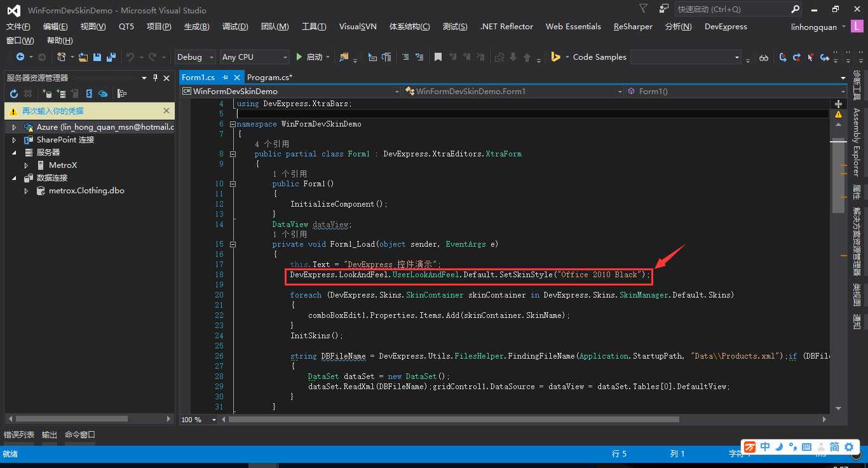Viewport: 868px width, 468px height.
Task: Expand the MetroX server node
Action: pos(26,165)
